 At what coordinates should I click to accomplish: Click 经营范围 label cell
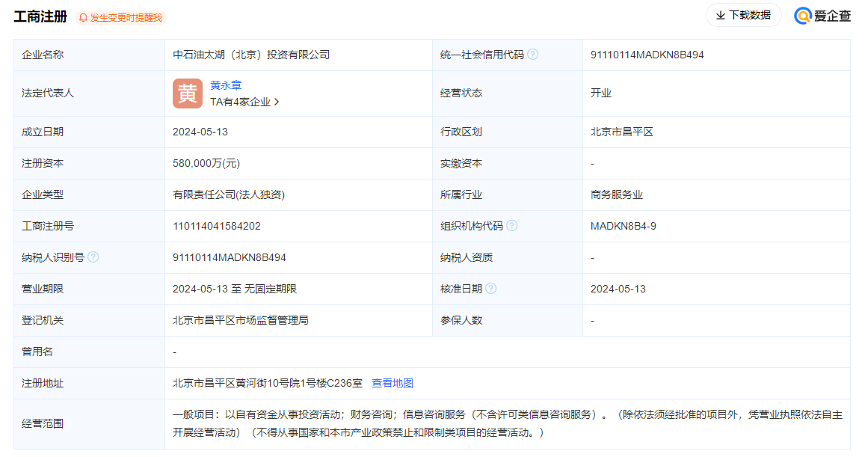coord(89,424)
